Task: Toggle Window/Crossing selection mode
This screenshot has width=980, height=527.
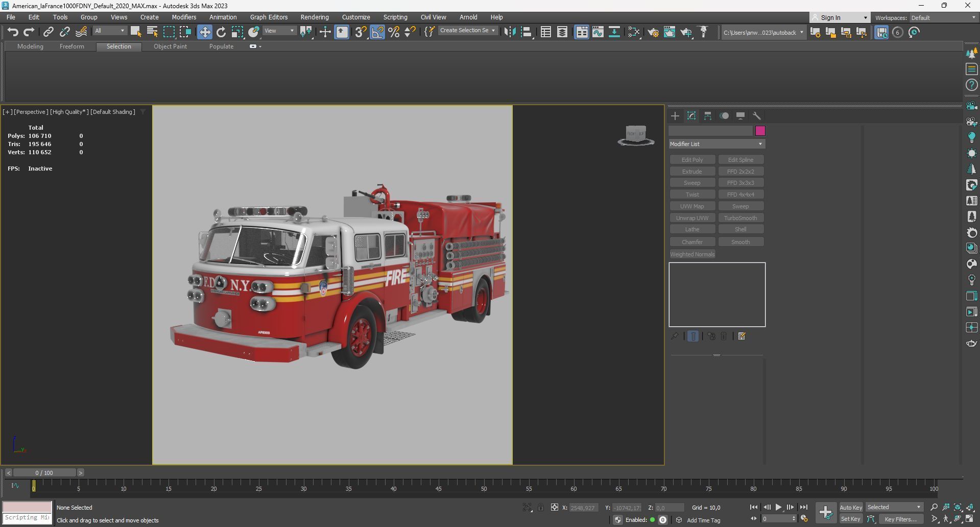Action: pos(185,32)
